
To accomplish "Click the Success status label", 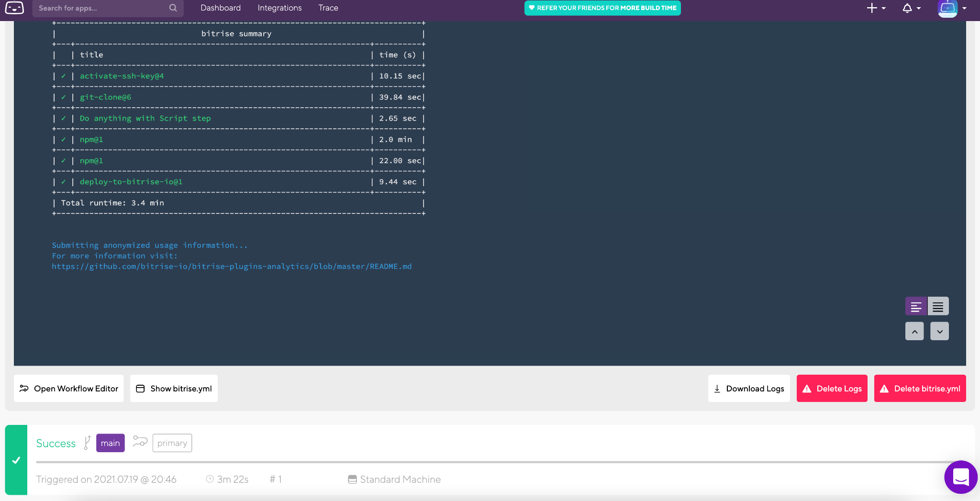I will coord(56,444).
